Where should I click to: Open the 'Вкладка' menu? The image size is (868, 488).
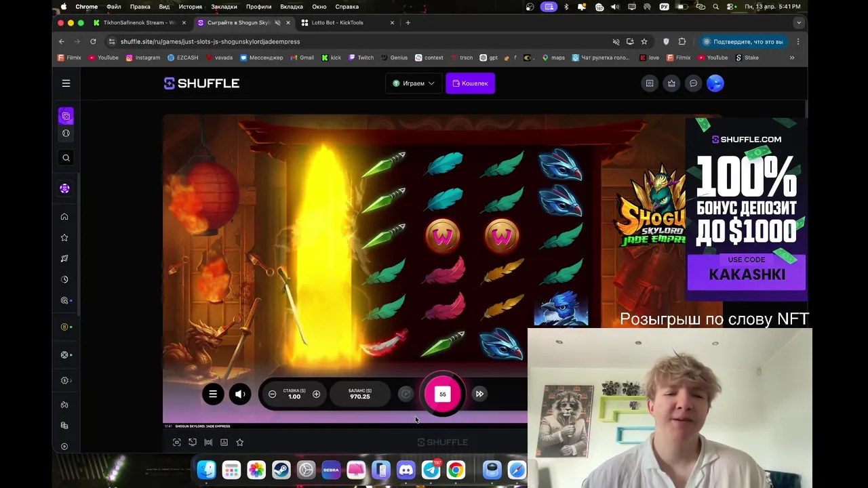(x=292, y=7)
